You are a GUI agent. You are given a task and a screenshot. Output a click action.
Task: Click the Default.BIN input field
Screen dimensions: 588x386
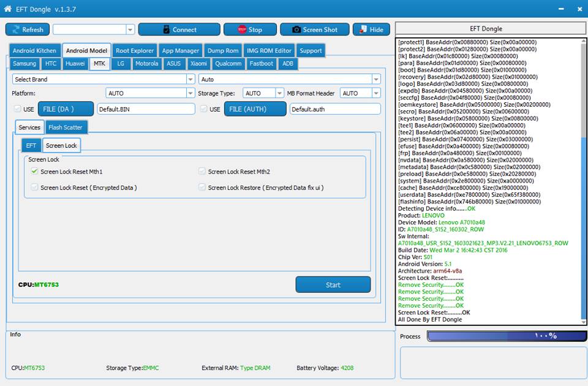[146, 109]
